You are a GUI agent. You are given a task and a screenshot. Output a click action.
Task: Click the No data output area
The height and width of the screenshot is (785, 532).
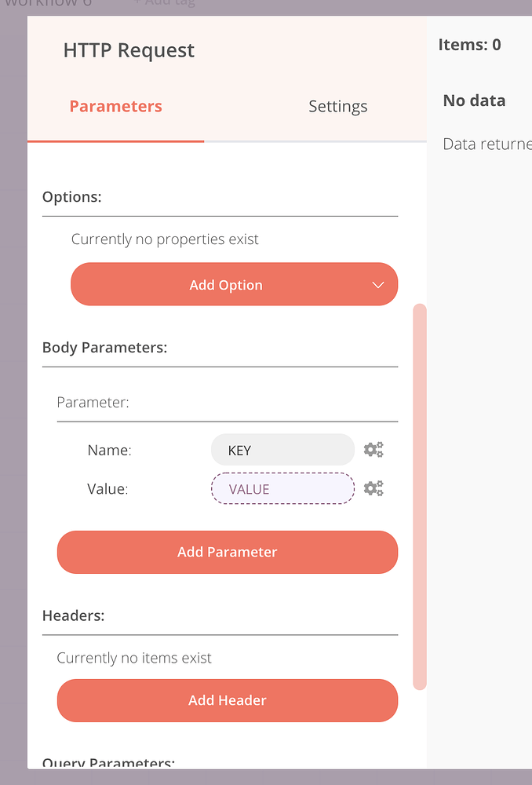474,100
